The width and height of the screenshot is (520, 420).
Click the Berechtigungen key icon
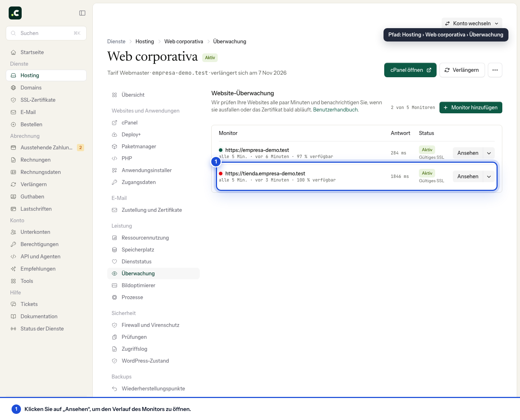13,244
